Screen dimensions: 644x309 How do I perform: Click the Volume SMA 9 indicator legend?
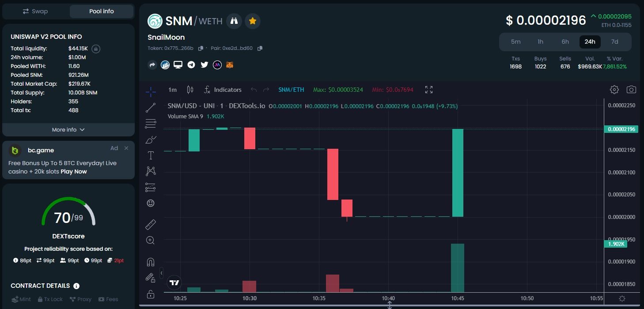[196, 116]
